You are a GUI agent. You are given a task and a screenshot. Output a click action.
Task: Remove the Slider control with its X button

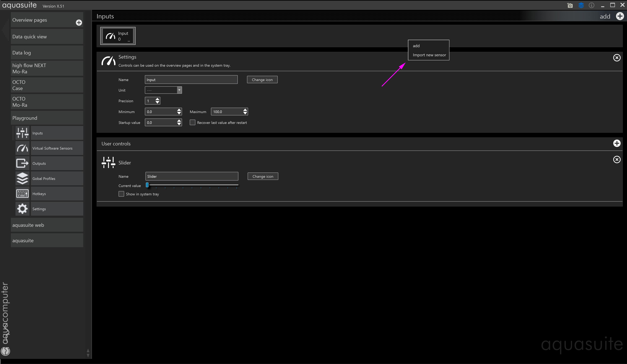click(x=616, y=160)
